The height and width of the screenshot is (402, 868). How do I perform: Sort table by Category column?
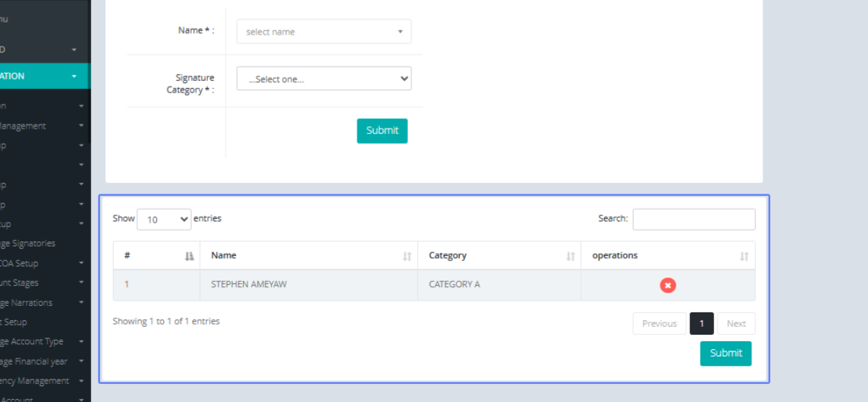click(499, 256)
